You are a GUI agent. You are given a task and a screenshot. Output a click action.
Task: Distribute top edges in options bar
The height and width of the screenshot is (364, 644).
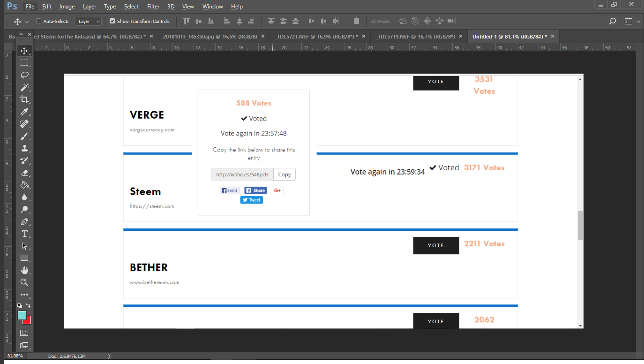click(271, 21)
